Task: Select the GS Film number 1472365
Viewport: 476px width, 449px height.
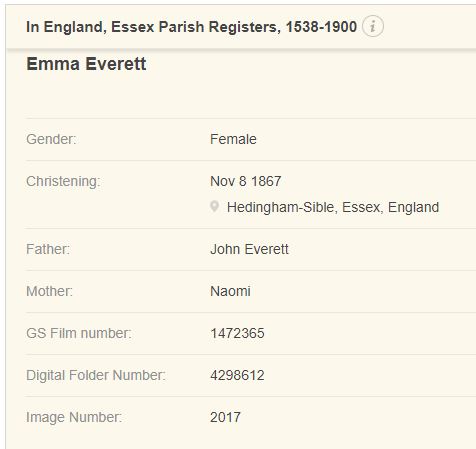Action: pyautogui.click(x=237, y=333)
